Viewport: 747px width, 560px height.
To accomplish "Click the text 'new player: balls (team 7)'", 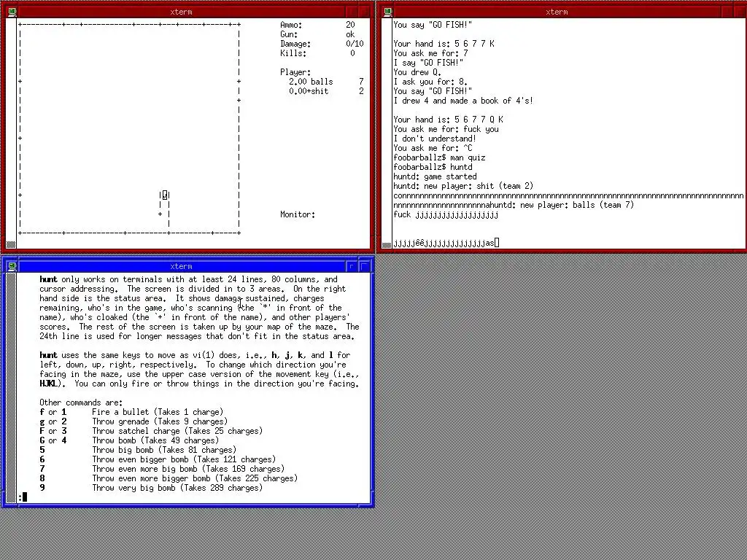I will pyautogui.click(x=578, y=205).
